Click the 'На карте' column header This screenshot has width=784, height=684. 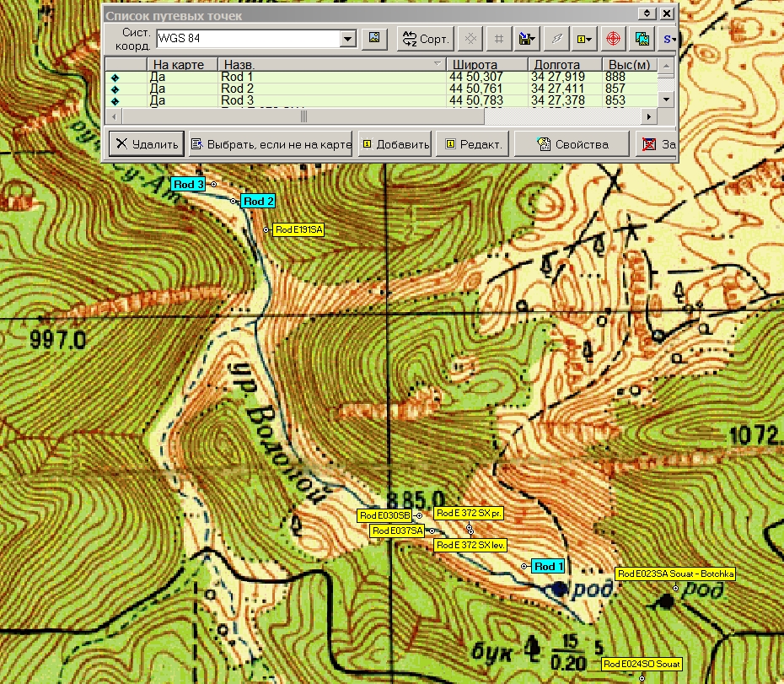coord(182,65)
